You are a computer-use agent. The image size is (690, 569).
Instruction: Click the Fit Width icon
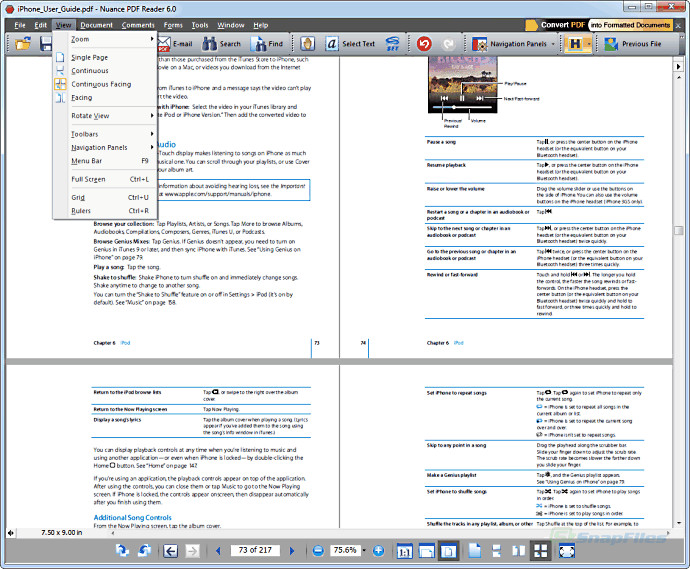[x=426, y=551]
